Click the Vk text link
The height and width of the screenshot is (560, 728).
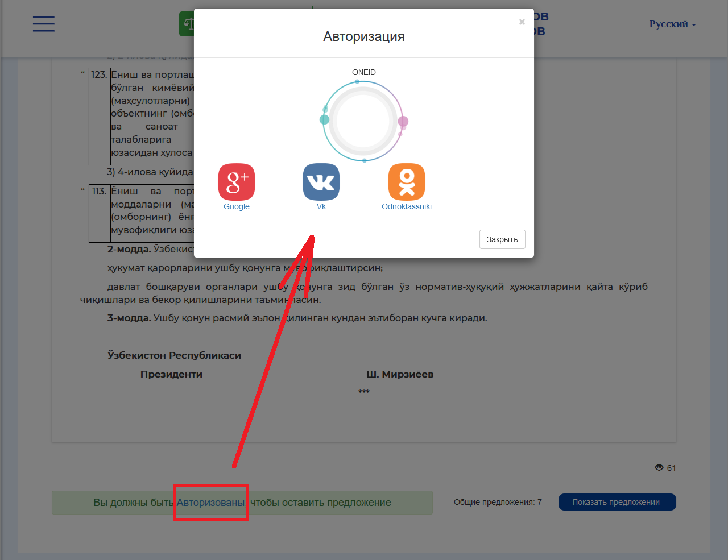[321, 206]
